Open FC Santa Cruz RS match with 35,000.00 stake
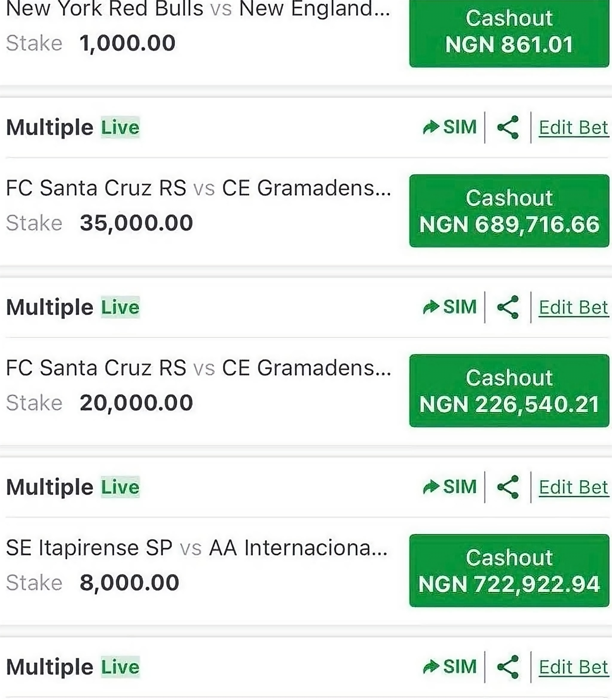The image size is (612, 700). point(199,188)
